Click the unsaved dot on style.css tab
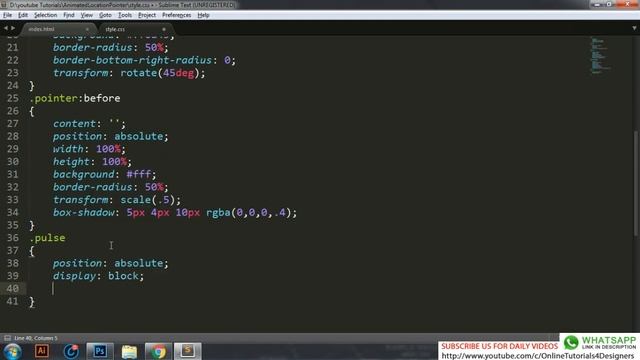This screenshot has height=360, width=640. point(164,29)
